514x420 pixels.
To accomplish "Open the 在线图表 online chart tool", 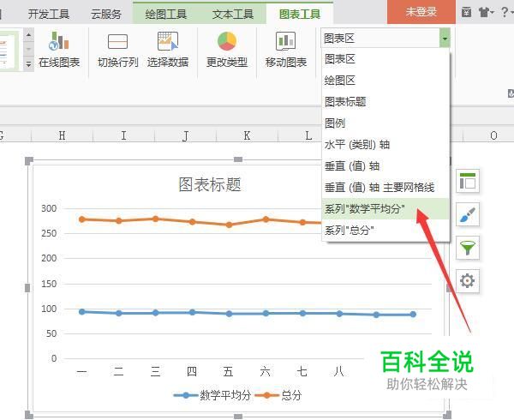I will (x=58, y=50).
